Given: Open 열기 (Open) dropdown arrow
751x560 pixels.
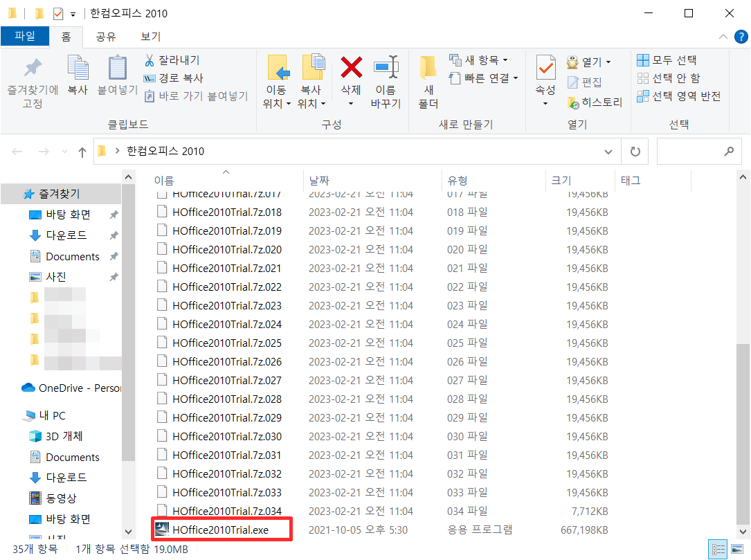Looking at the screenshot, I should [608, 62].
